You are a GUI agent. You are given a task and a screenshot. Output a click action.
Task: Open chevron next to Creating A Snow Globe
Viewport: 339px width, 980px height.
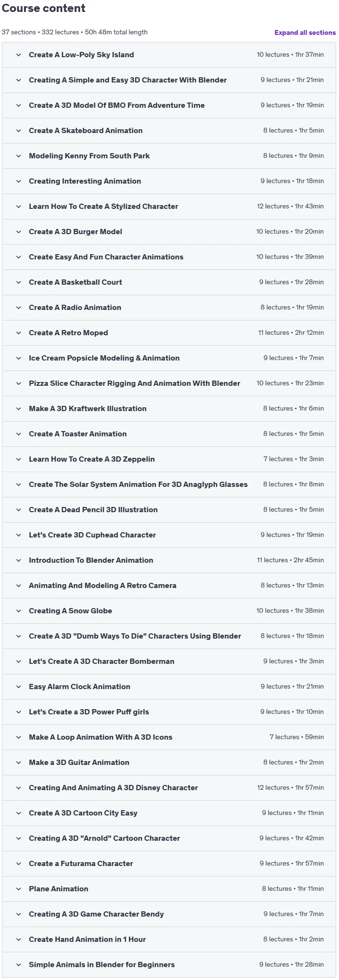tap(19, 611)
